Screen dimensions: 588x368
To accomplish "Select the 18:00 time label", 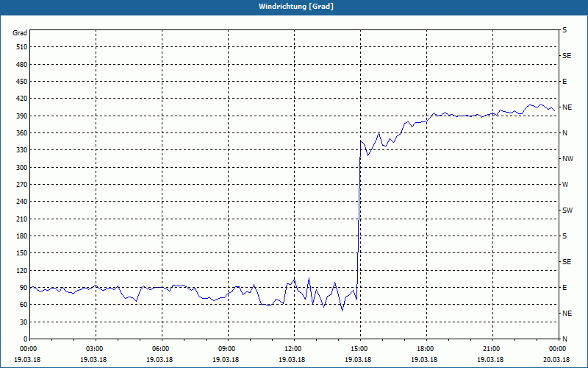I will click(x=426, y=349).
